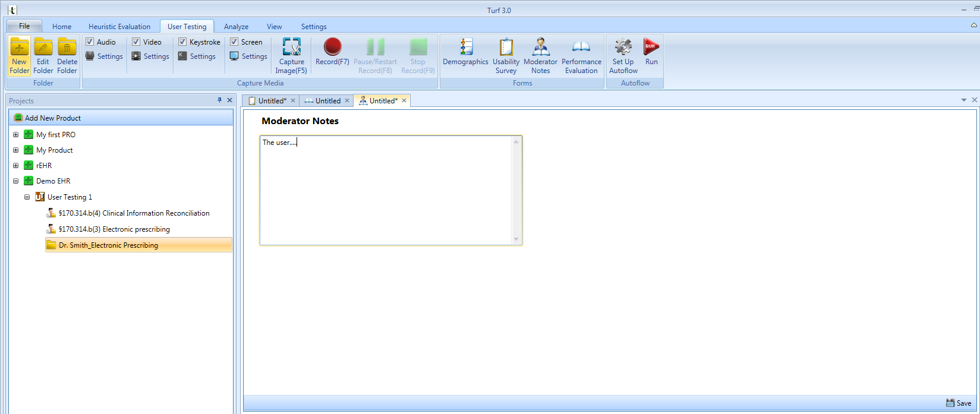980x414 pixels.
Task: Click the Edit Folder icon
Action: click(43, 48)
